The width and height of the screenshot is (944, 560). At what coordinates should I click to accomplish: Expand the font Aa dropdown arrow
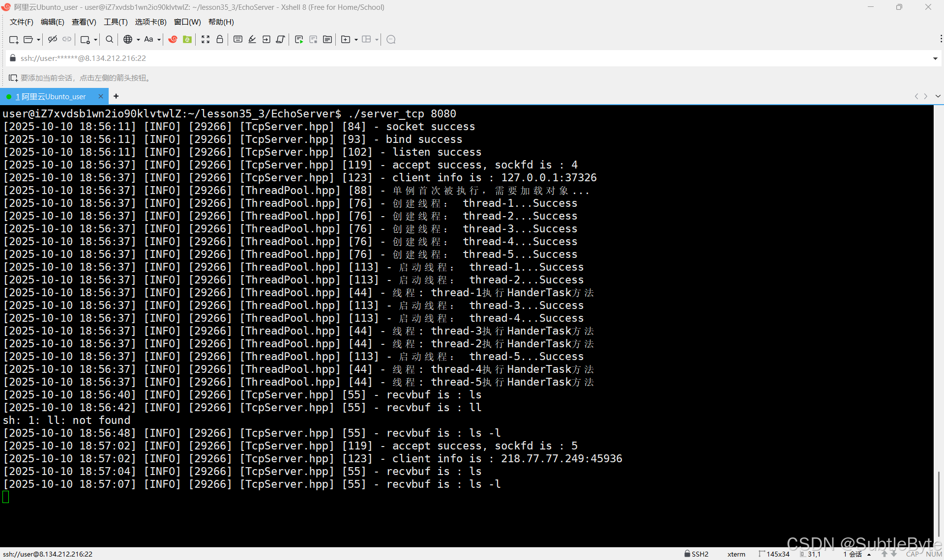159,40
